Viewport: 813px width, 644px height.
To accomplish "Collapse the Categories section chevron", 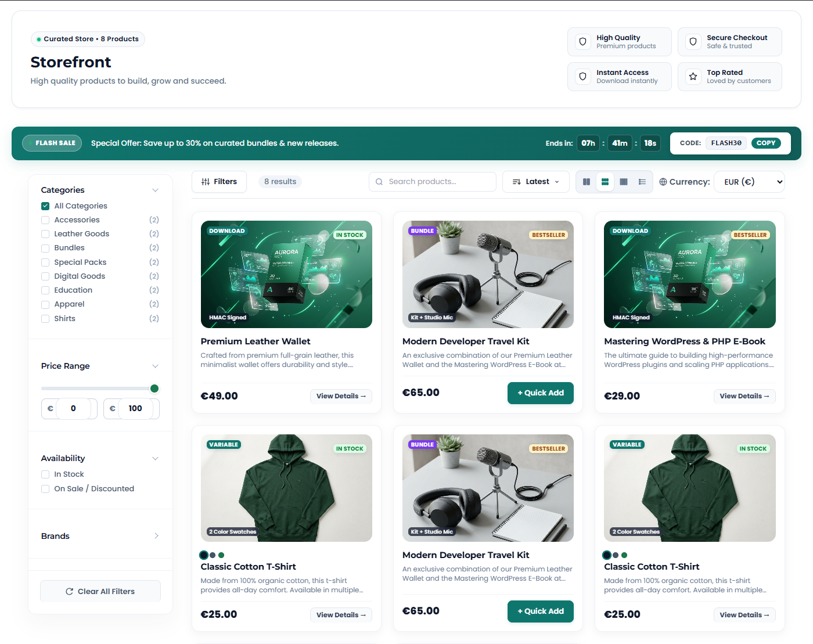I will pyautogui.click(x=155, y=190).
